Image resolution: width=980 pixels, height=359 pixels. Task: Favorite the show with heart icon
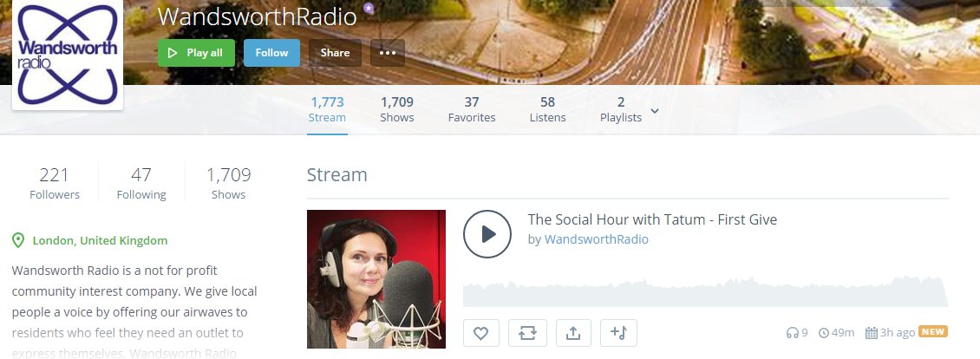[x=480, y=333]
